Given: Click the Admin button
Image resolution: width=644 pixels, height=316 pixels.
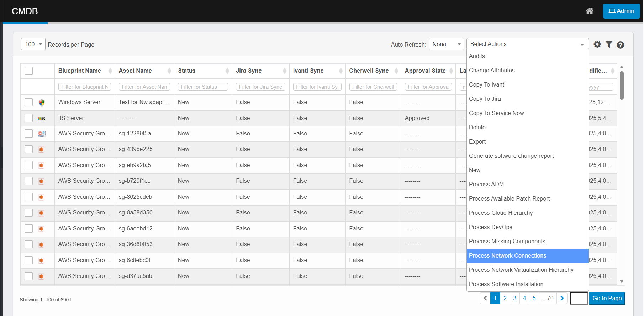Looking at the screenshot, I should 621,11.
